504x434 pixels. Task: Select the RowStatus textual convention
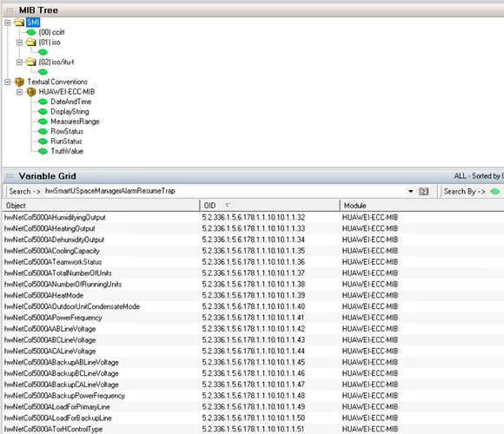(67, 131)
